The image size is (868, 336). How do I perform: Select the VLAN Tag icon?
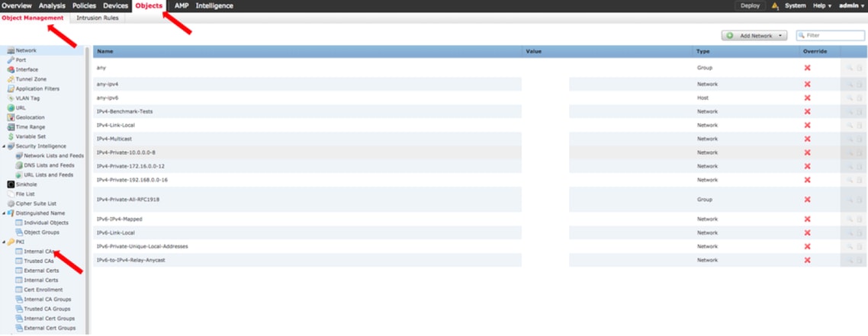coord(11,98)
